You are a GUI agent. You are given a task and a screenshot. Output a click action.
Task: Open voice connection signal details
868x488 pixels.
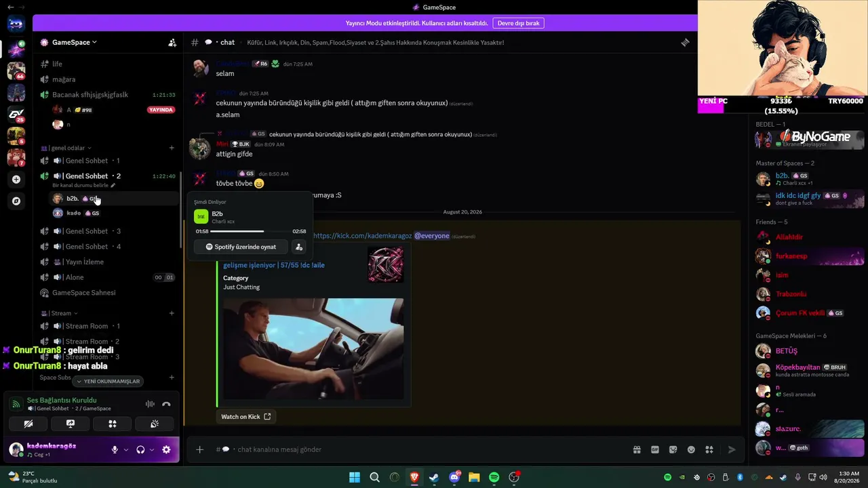click(x=16, y=404)
